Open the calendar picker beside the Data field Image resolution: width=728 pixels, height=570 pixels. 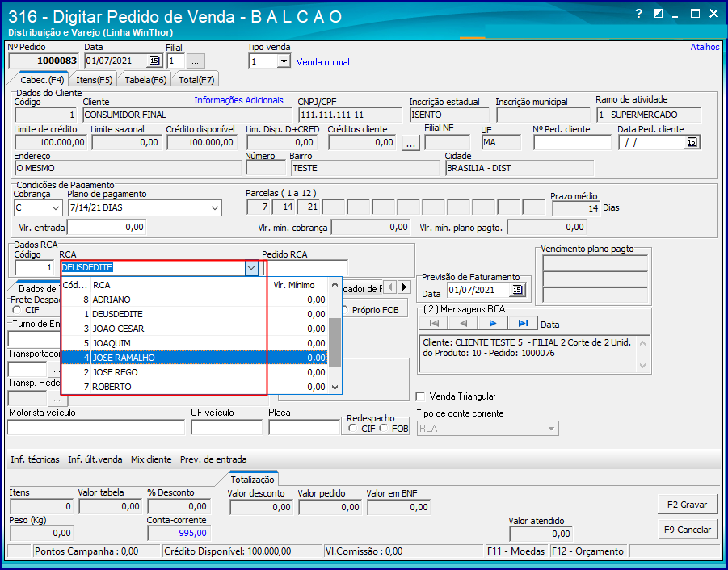pos(154,61)
